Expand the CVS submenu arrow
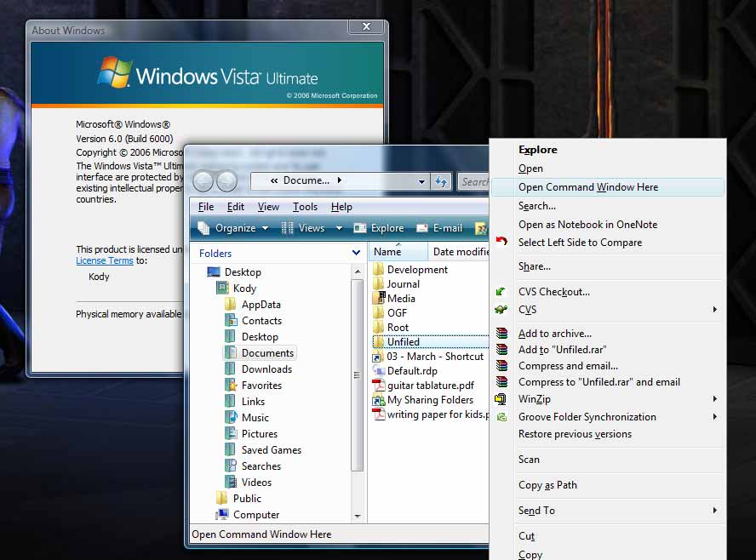The height and width of the screenshot is (560, 756). pyautogui.click(x=715, y=310)
